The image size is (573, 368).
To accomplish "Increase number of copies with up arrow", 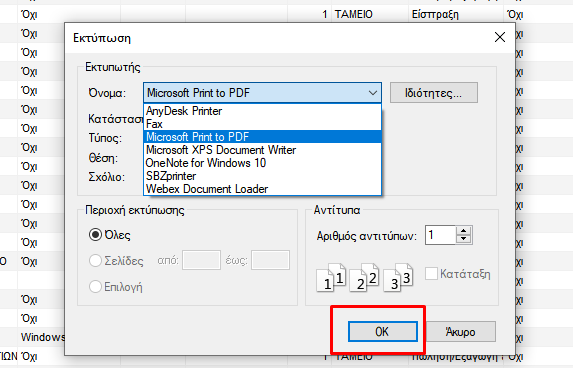I will pyautogui.click(x=464, y=231).
